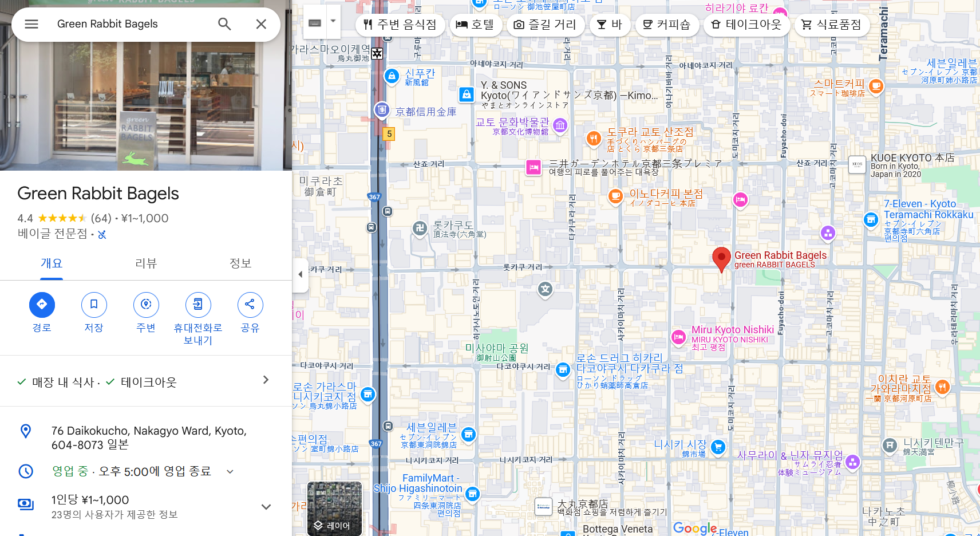Image resolution: width=980 pixels, height=536 pixels.
Task: Expand the opening hours dropdown
Action: pos(230,472)
